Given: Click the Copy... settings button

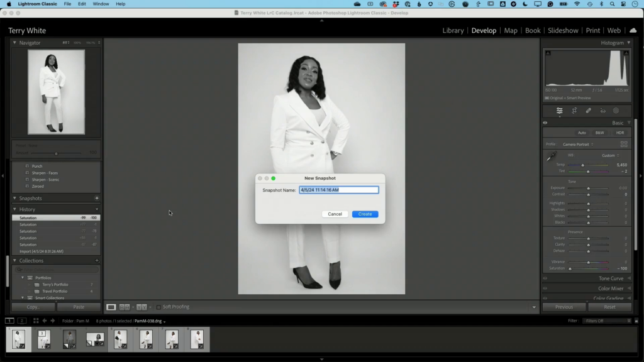Looking at the screenshot, I should coord(33,307).
